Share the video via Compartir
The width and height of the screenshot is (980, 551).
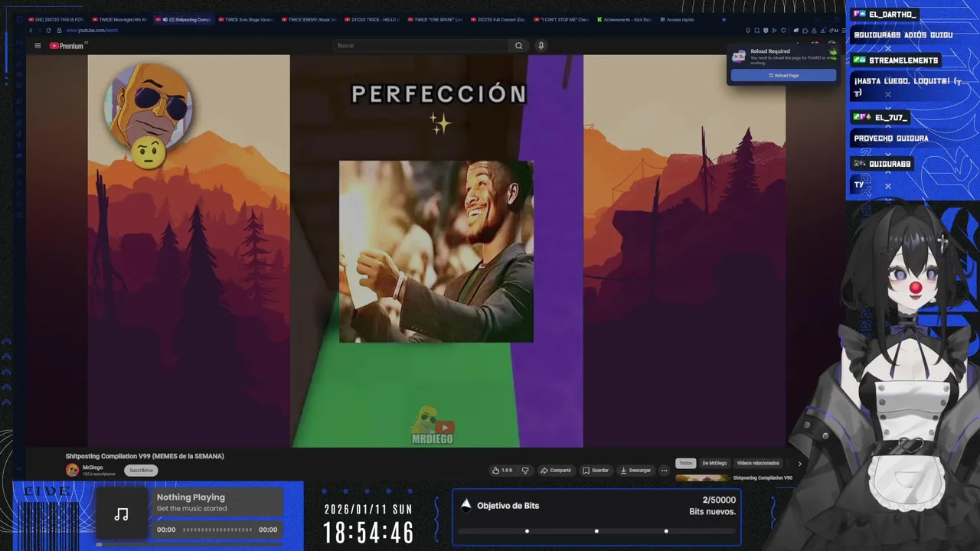click(556, 471)
